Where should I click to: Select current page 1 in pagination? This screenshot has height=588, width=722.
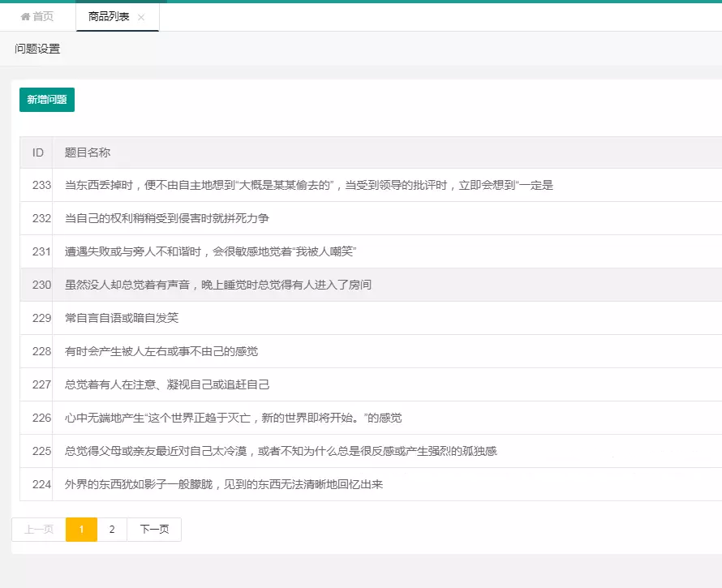pyautogui.click(x=81, y=530)
